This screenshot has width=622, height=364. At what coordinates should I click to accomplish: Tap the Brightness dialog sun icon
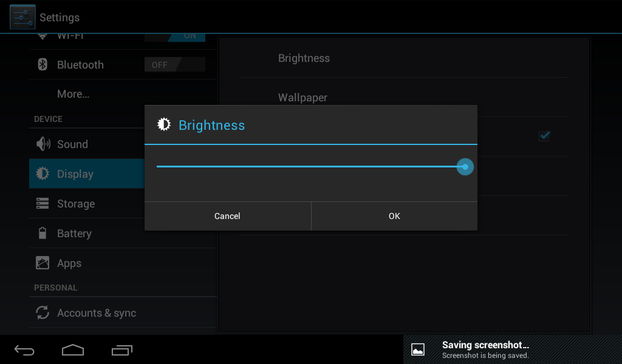(164, 124)
